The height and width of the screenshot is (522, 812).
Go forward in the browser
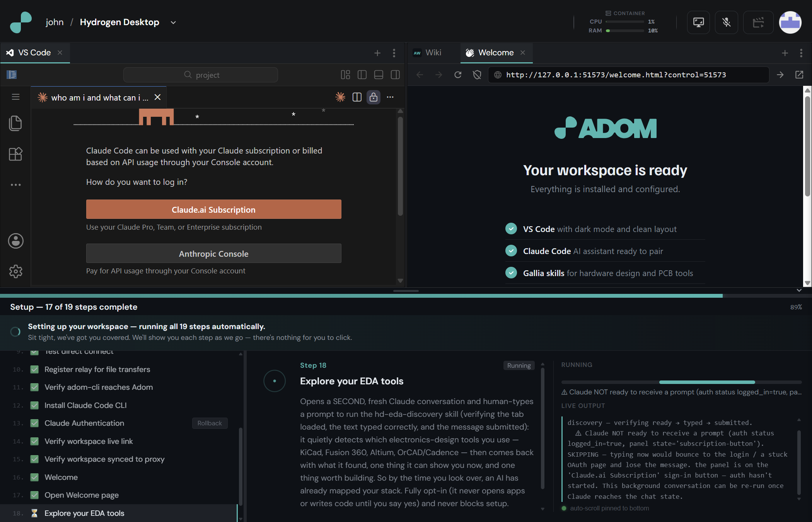pos(438,75)
